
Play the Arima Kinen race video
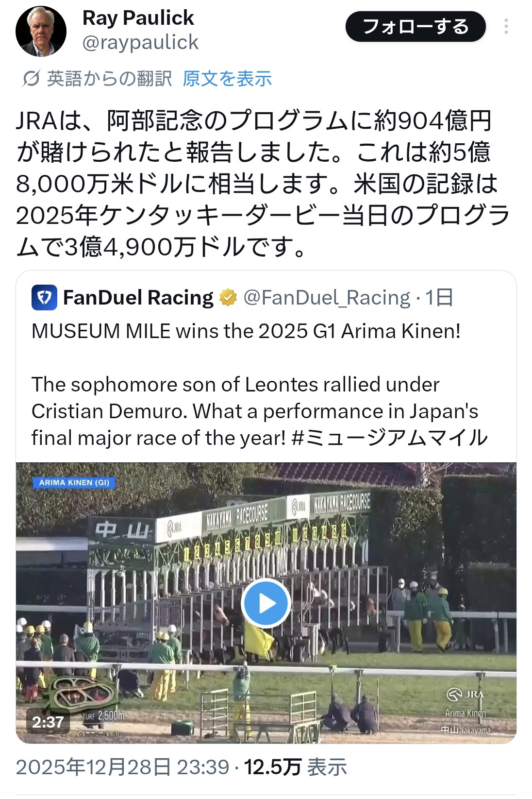(266, 603)
